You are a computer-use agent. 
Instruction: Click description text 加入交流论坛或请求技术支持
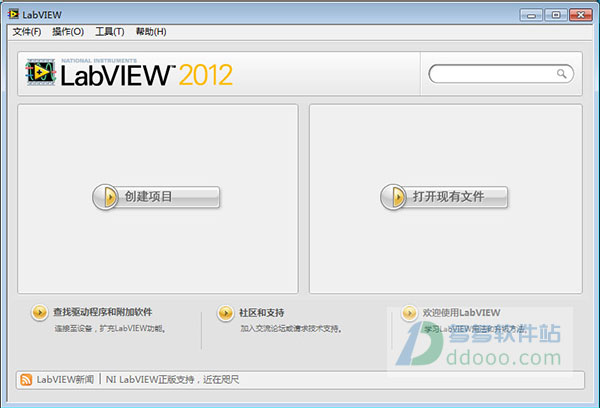(x=291, y=329)
